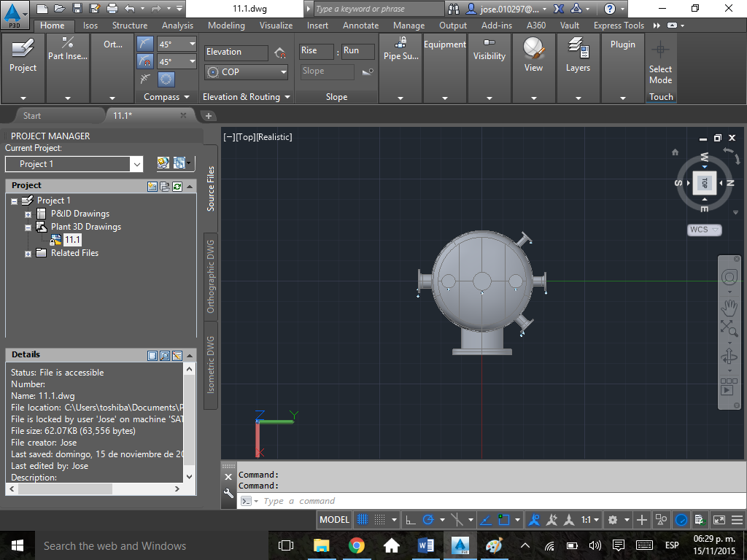Viewport: 747px width, 560px height.
Task: Click the Rise input field
Action: pos(317,51)
